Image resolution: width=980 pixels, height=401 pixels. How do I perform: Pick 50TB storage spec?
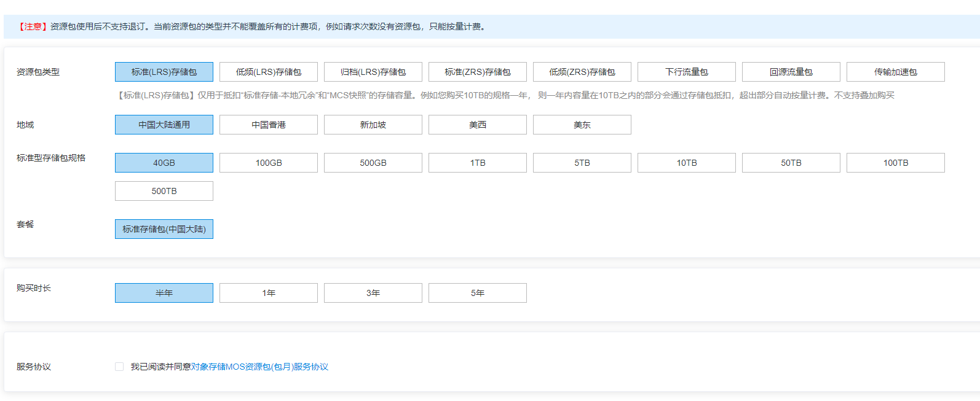tap(791, 163)
